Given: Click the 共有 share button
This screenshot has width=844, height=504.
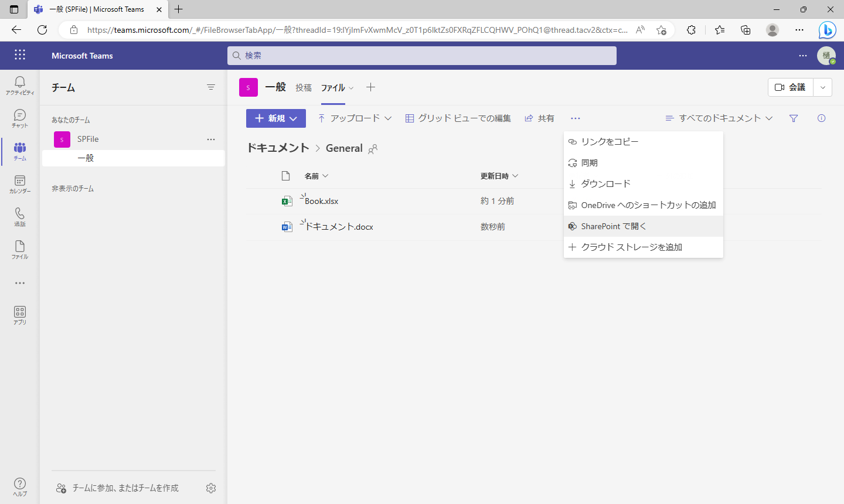Looking at the screenshot, I should [x=539, y=118].
